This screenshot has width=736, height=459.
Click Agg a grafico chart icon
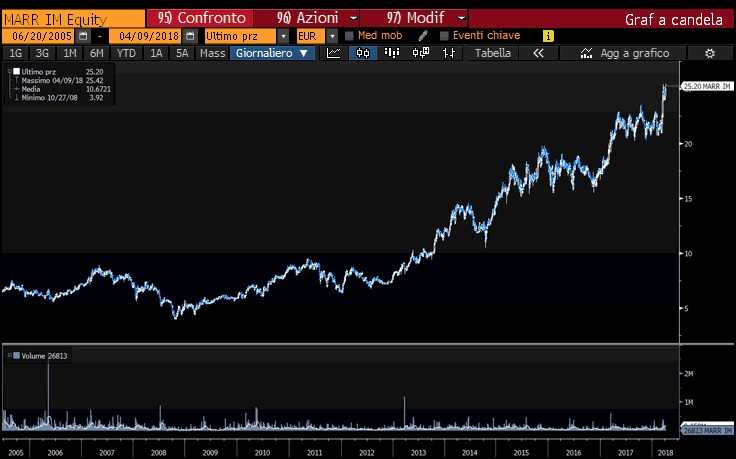pos(586,53)
